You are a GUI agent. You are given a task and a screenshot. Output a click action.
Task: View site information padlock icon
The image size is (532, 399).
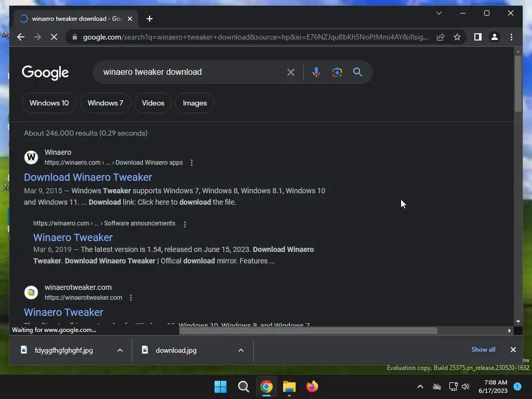tap(75, 37)
